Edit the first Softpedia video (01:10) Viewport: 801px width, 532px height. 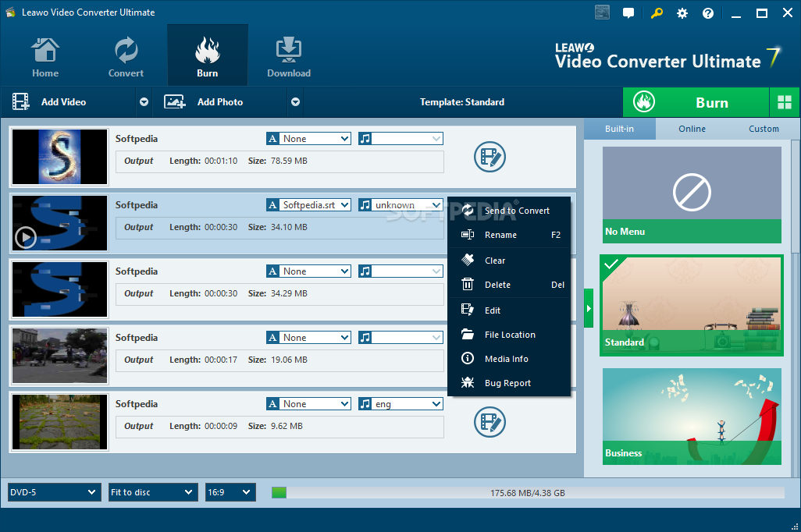pos(489,157)
